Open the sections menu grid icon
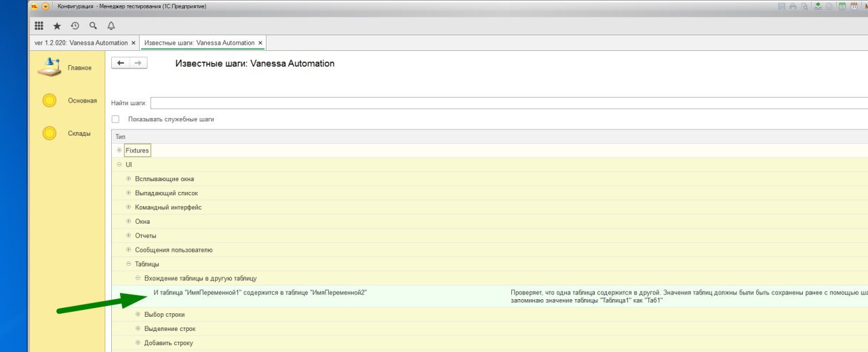This screenshot has width=868, height=352. point(39,26)
